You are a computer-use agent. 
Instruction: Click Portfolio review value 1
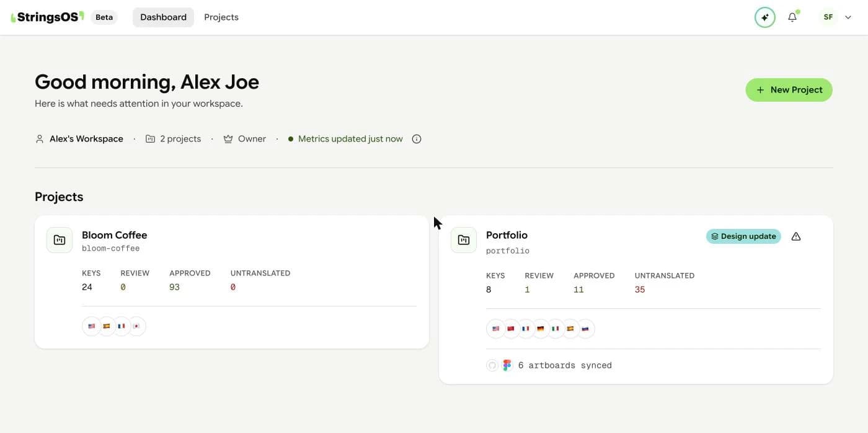527,290
